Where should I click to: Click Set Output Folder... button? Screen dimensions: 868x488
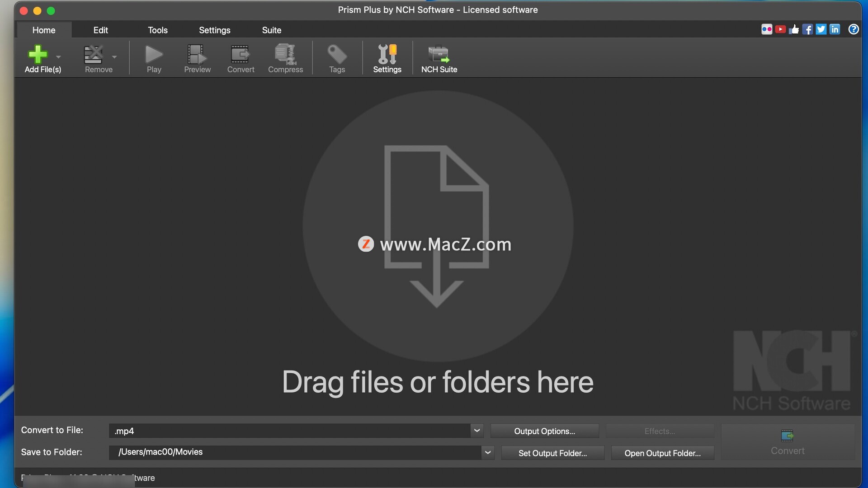552,453
